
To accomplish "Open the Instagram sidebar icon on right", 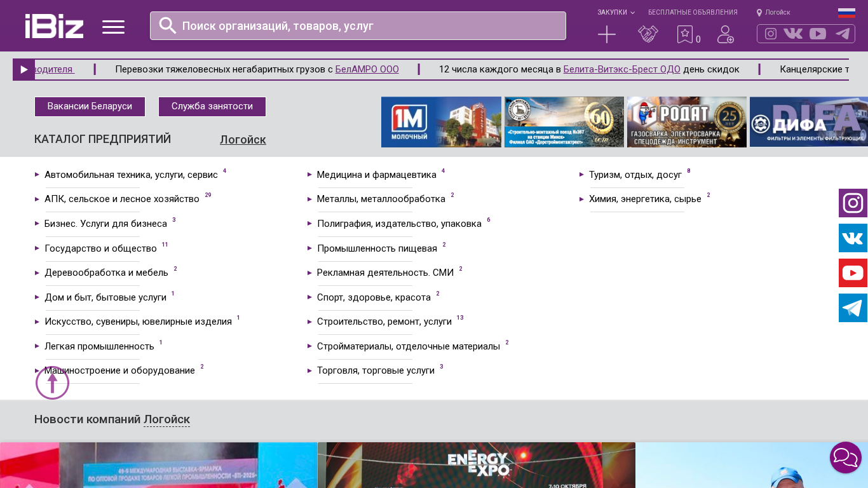I will pos(853,203).
